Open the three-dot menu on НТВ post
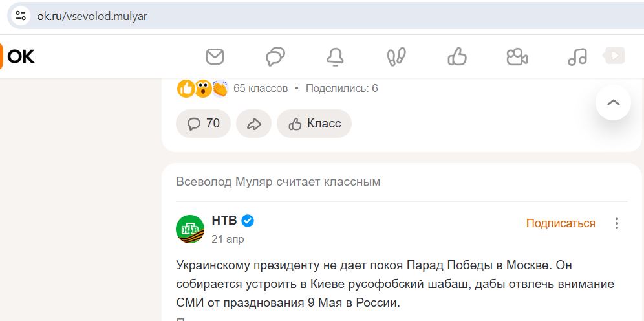Screen dimensions: 644x321 [x=616, y=223]
